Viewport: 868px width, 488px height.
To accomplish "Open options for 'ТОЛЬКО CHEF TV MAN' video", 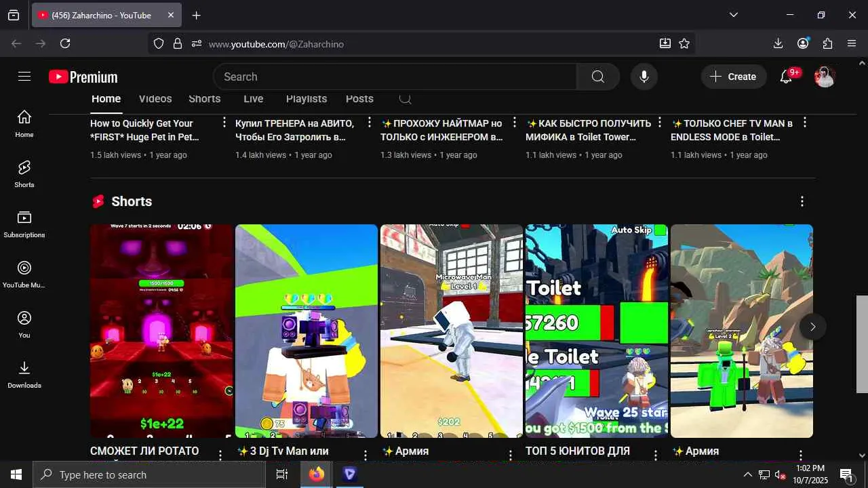I will pos(805,123).
